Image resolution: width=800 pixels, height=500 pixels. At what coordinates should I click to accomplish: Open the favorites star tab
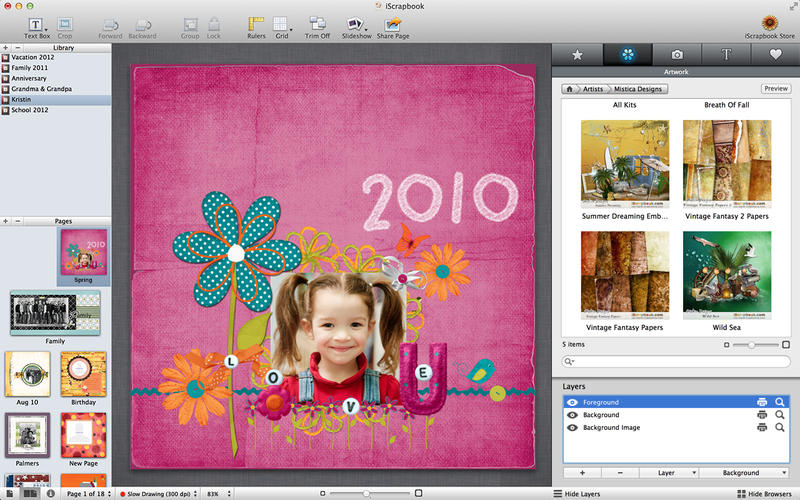pos(576,54)
